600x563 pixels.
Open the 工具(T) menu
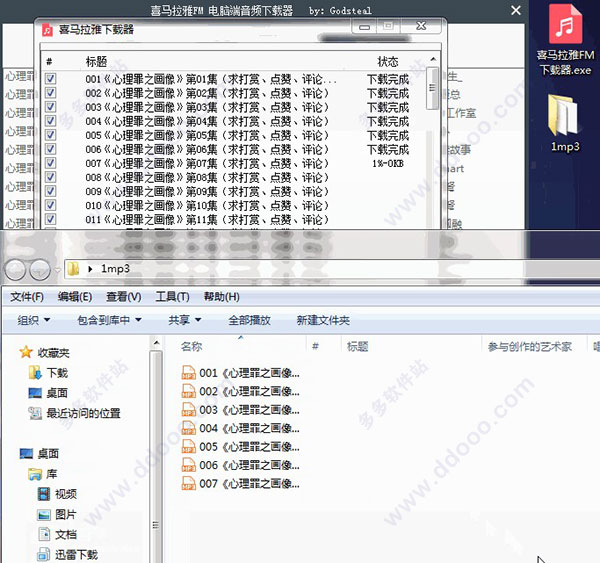pyautogui.click(x=172, y=297)
